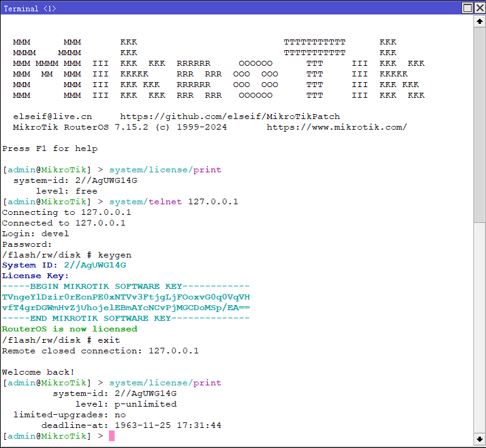Open the https://www.mikrotik.com/ link
Viewport: 486px width, 448px height.
point(337,127)
